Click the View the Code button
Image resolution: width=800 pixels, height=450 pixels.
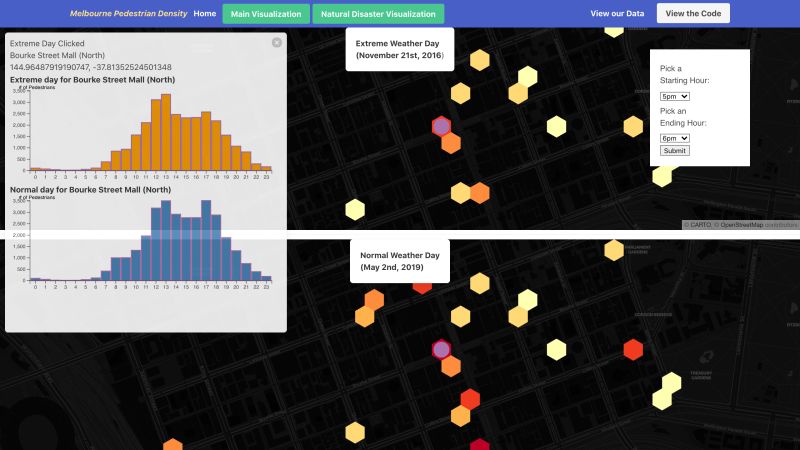coord(693,13)
